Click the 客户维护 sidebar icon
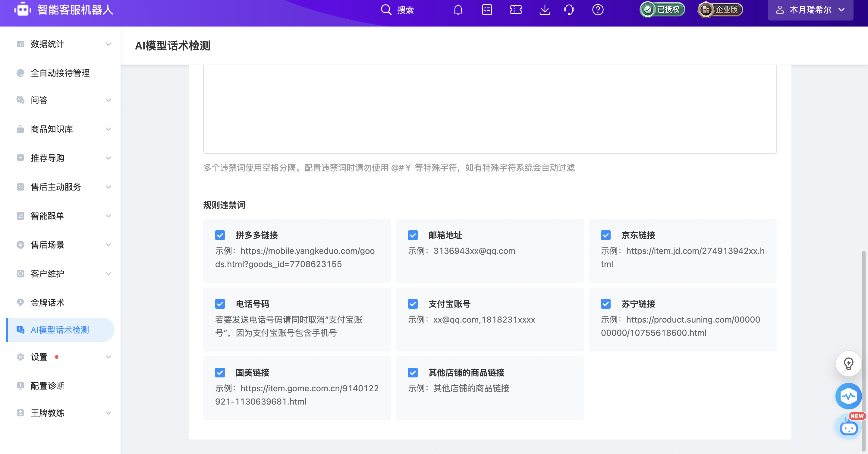Viewport: 868px width, 454px height. [x=20, y=274]
